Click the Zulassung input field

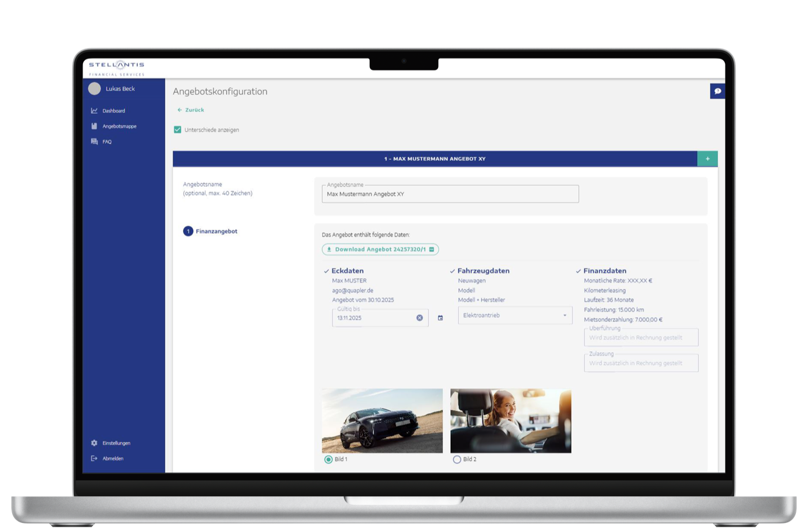coord(641,363)
